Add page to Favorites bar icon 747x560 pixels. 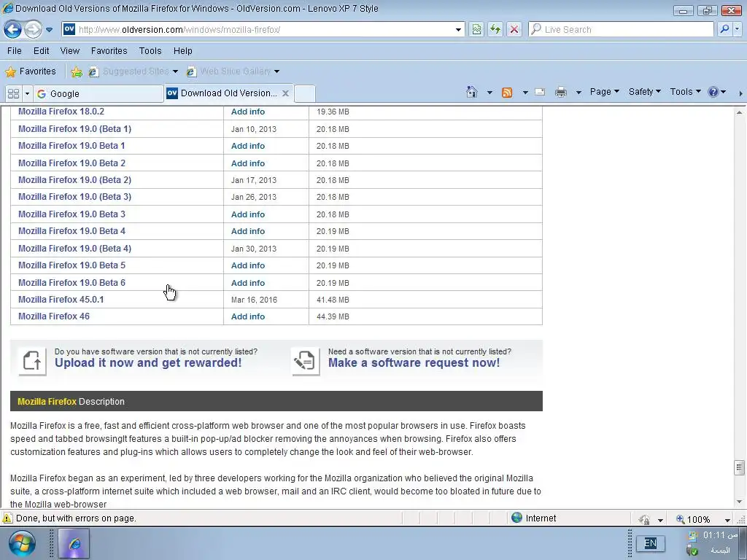pyautogui.click(x=76, y=72)
